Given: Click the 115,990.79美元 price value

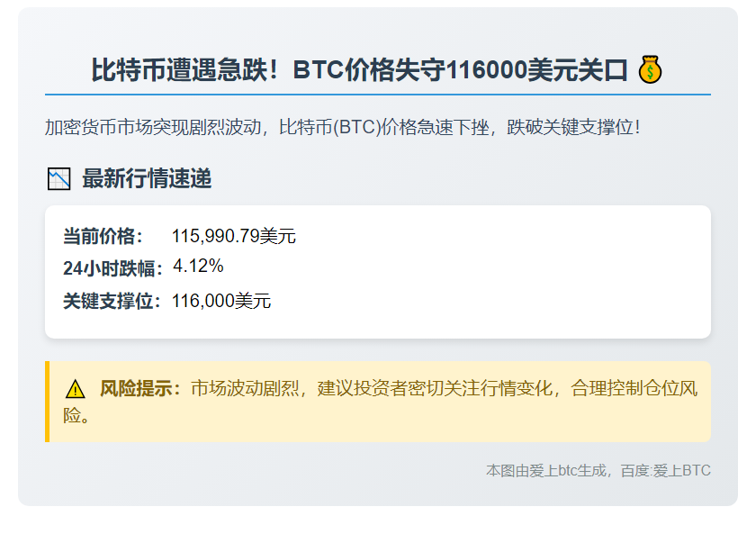Looking at the screenshot, I should pos(233,237).
